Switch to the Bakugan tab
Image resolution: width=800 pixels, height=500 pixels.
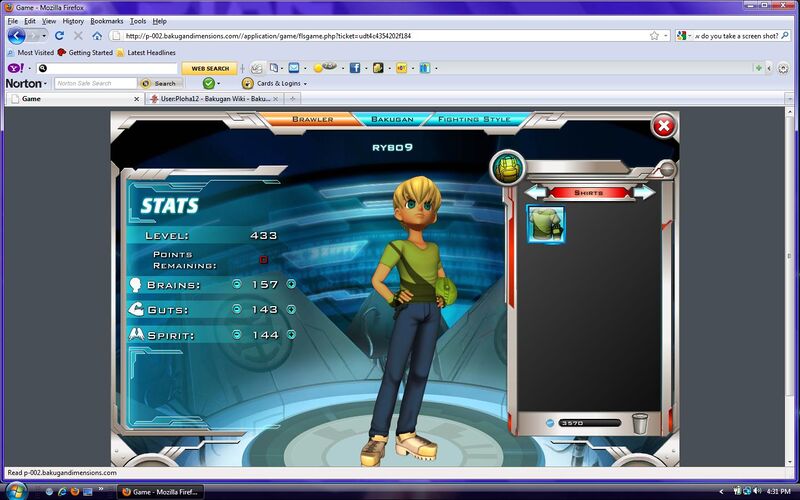pyautogui.click(x=391, y=119)
